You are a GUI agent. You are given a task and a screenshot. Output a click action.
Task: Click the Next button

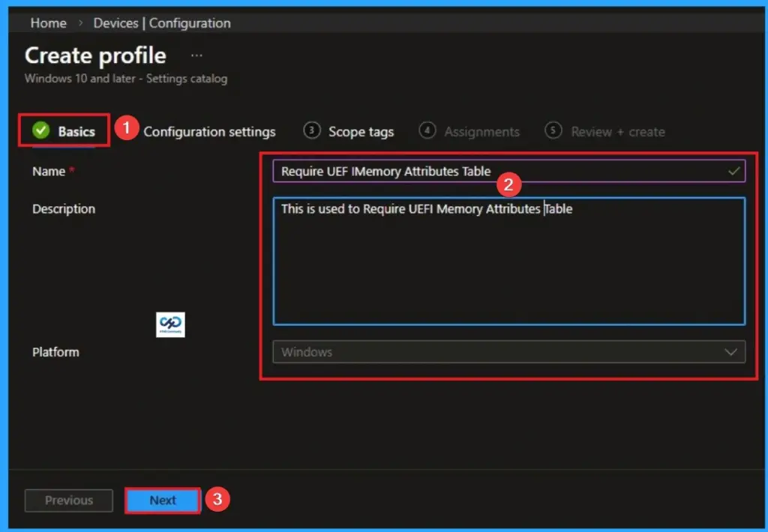point(162,500)
